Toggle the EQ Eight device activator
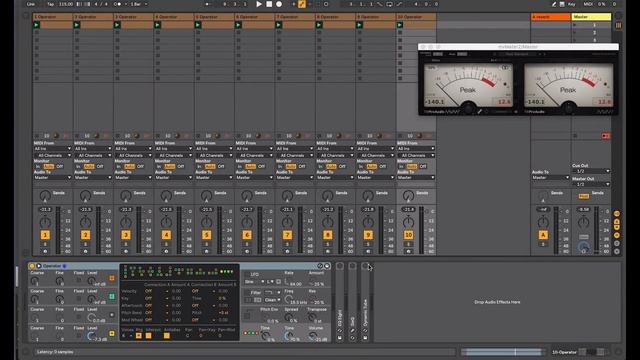 pos(340,266)
